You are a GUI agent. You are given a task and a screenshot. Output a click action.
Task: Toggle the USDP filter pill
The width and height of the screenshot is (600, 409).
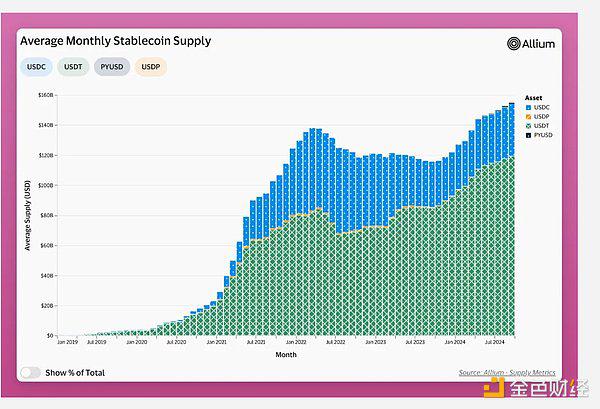[151, 67]
